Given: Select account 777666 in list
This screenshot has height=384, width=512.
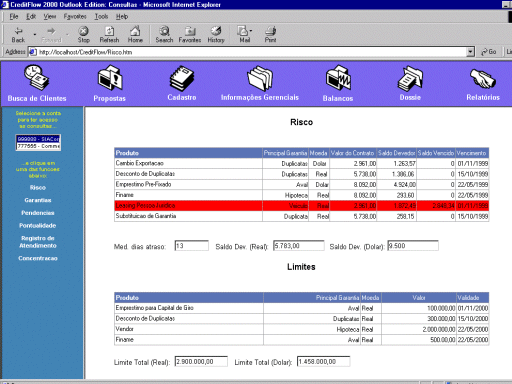Looking at the screenshot, I should click(x=38, y=146).
